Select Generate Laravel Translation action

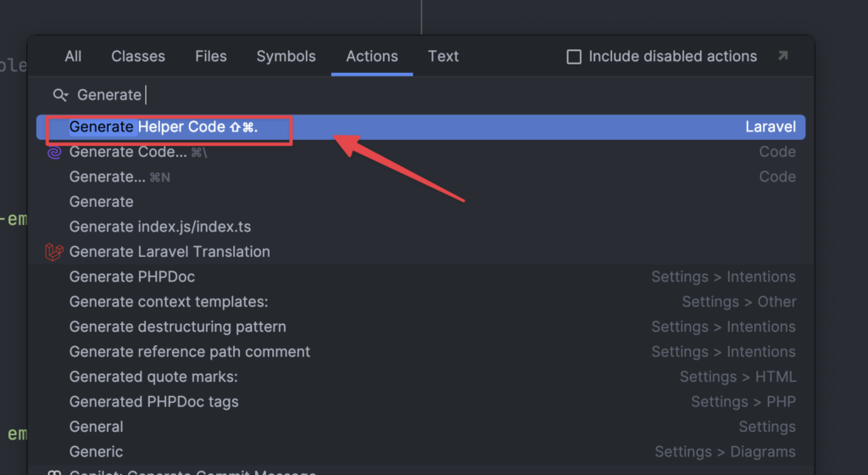pos(170,252)
